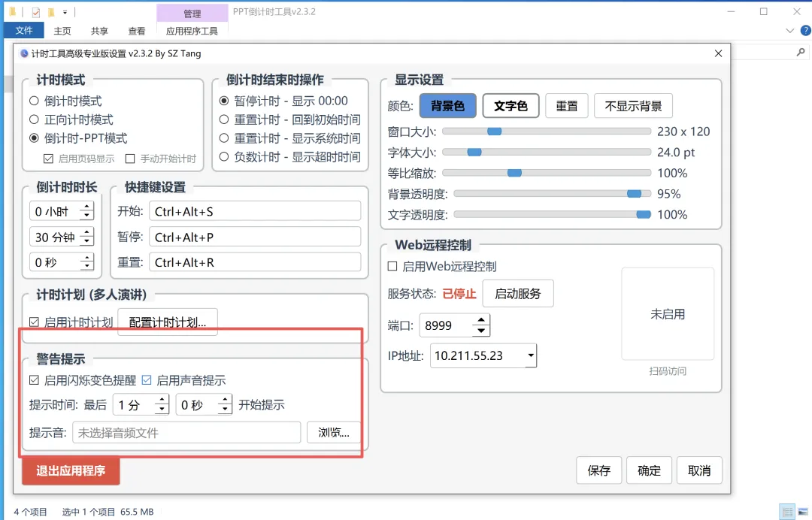The height and width of the screenshot is (520, 812).
Task: Increase the warning 1 分 spinner
Action: [x=162, y=400]
